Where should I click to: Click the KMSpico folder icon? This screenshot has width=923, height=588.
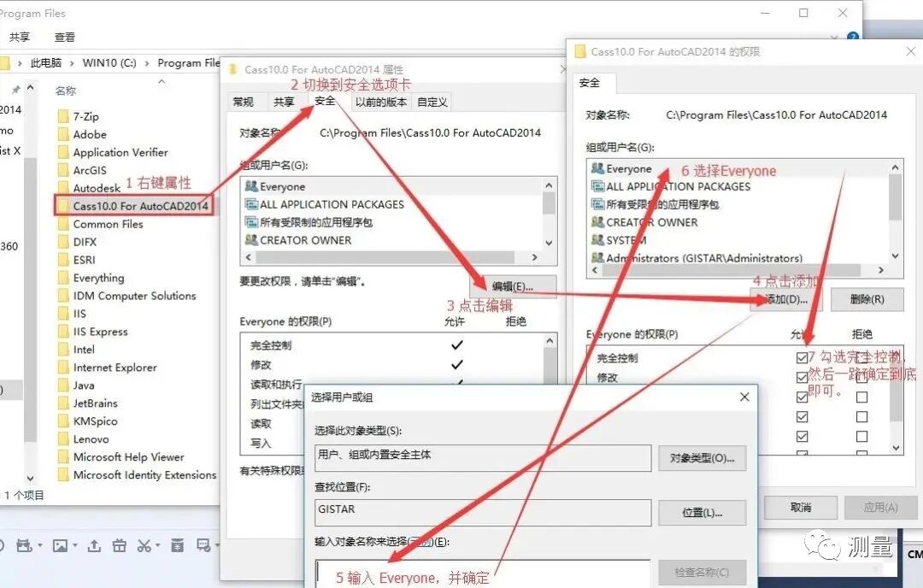click(63, 420)
